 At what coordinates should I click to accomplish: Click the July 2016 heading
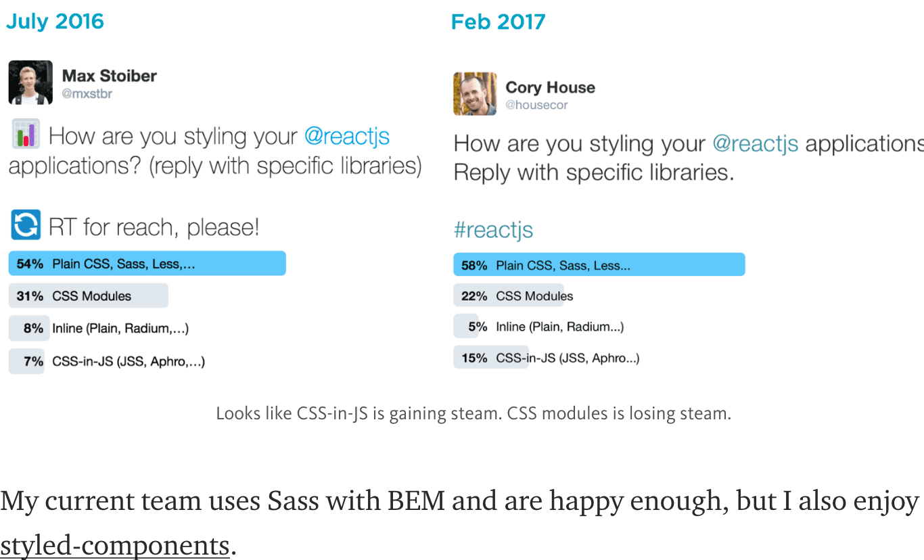55,21
